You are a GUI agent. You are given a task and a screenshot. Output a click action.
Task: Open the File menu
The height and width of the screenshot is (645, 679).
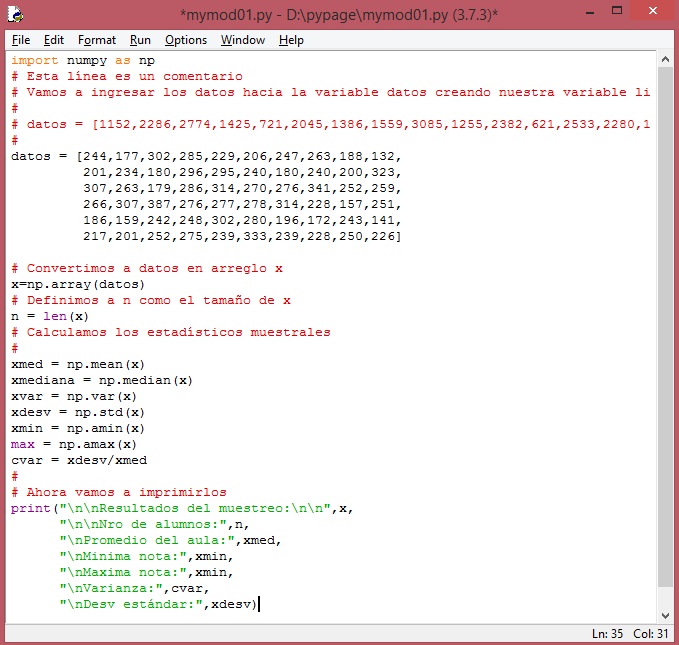[x=21, y=40]
